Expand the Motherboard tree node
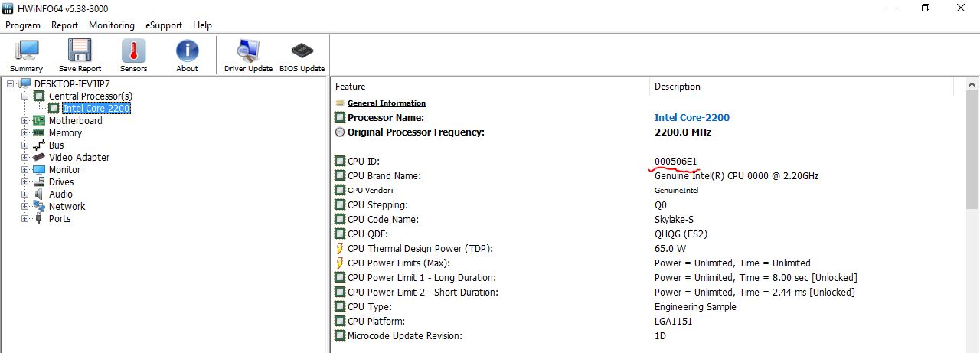This screenshot has width=980, height=353. pyautogui.click(x=24, y=120)
